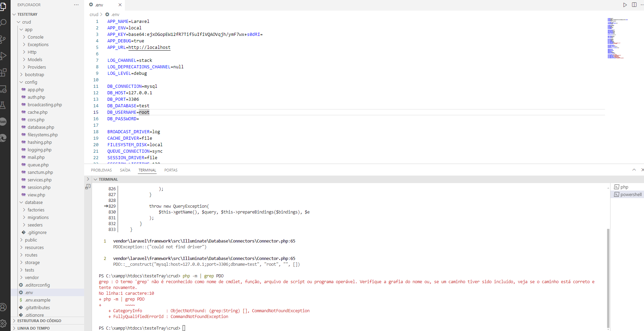Expand the public folder
644x331 pixels.
tap(48, 240)
